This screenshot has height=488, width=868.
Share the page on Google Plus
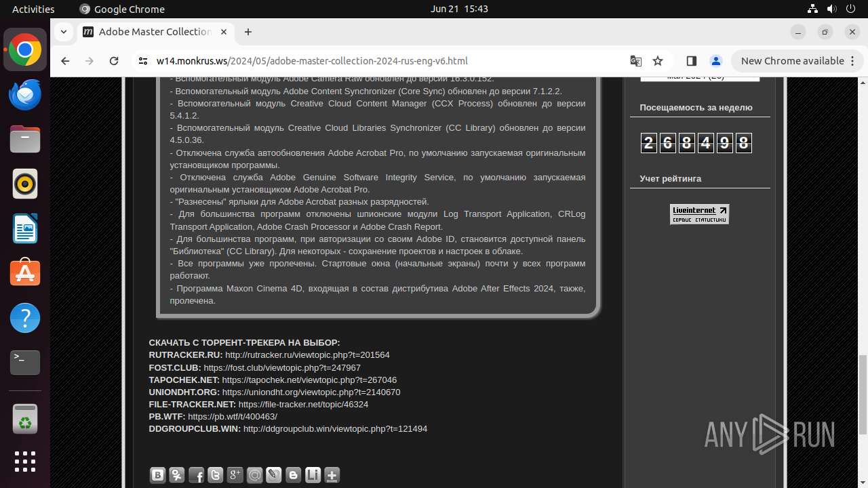(x=235, y=475)
